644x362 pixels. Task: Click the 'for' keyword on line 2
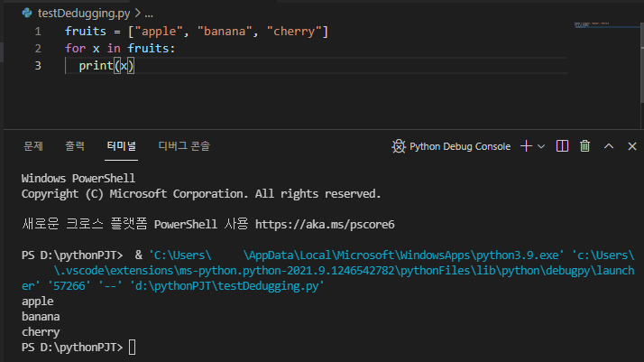(x=75, y=49)
